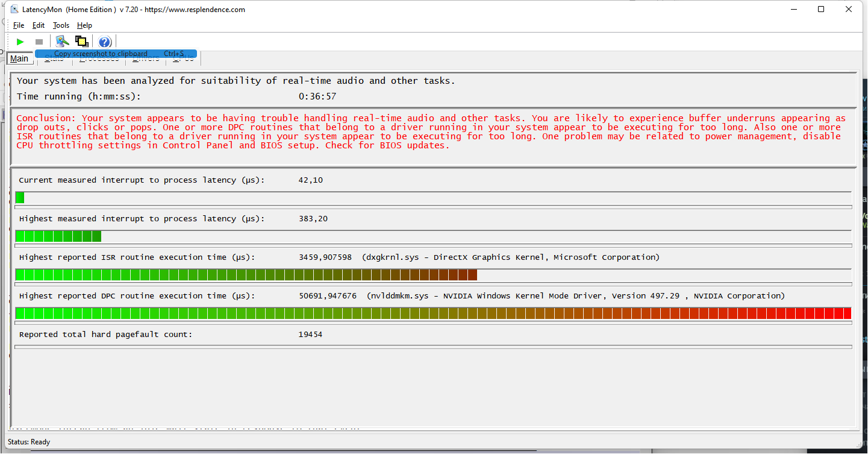The image size is (868, 454).
Task: Click the magnifier toolbar icon next to stop
Action: [62, 42]
